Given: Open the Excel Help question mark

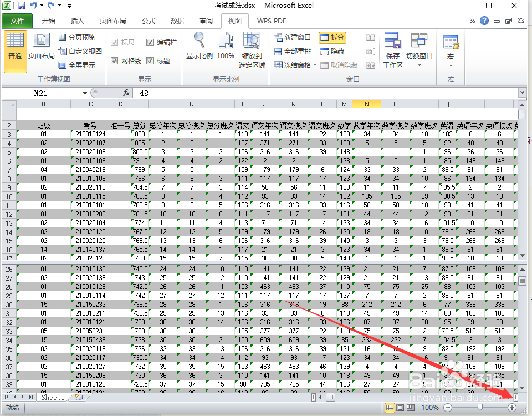Looking at the screenshot, I should pos(484,21).
